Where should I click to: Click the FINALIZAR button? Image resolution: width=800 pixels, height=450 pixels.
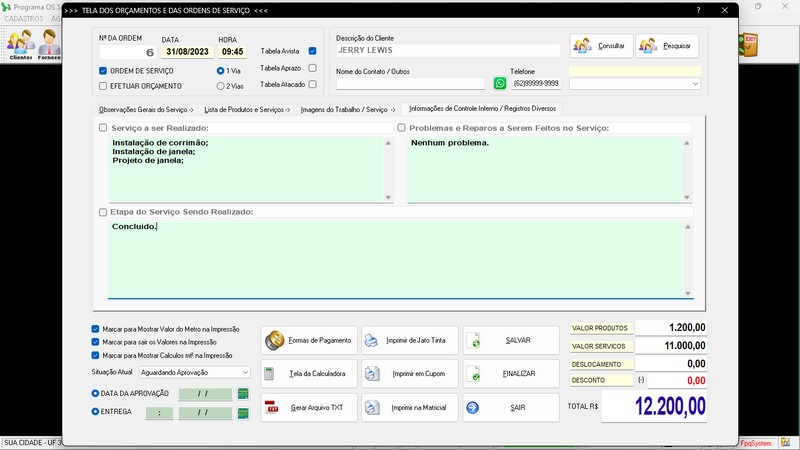(x=510, y=374)
